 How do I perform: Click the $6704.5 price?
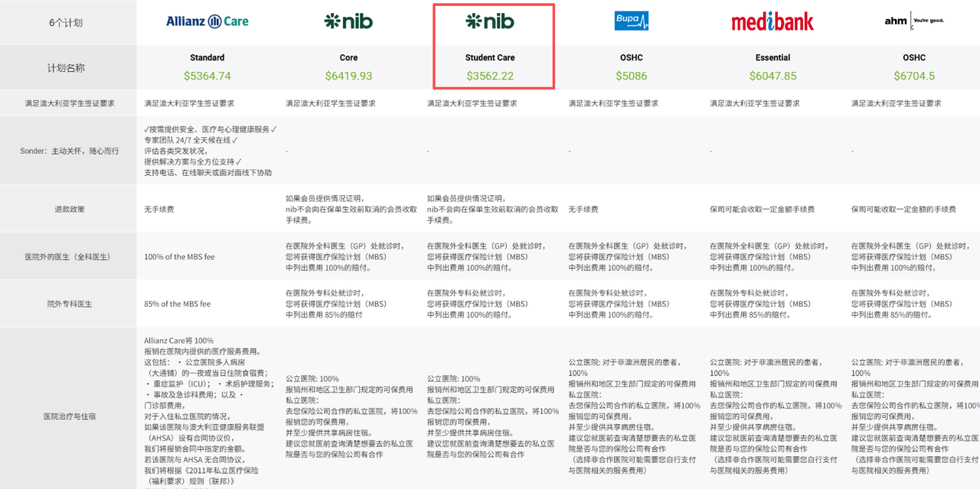click(x=914, y=76)
